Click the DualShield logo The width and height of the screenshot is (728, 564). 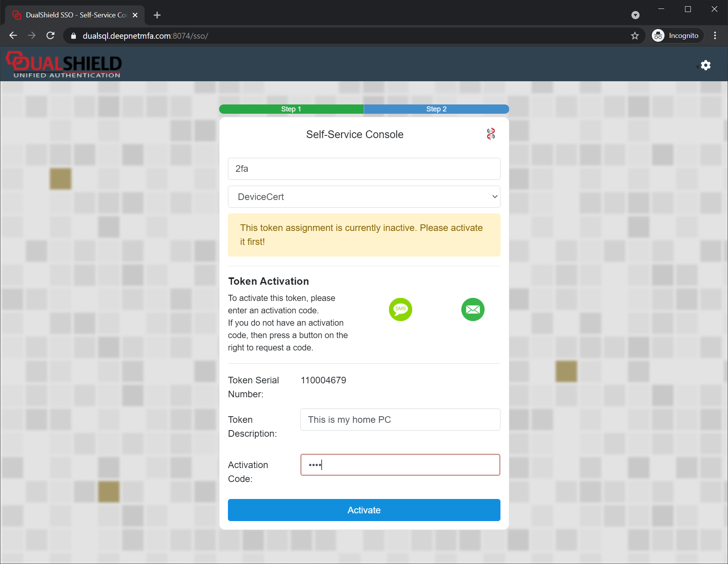pyautogui.click(x=64, y=65)
